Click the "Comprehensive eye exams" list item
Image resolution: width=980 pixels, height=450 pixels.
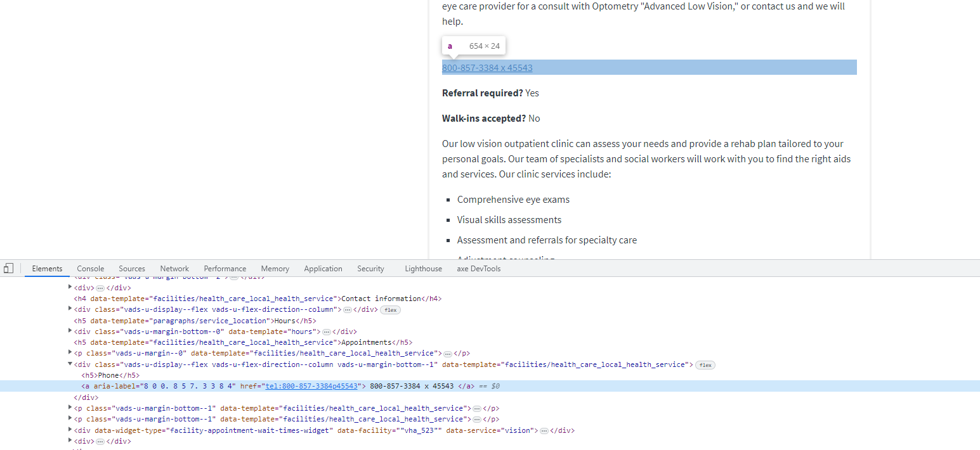[513, 200]
